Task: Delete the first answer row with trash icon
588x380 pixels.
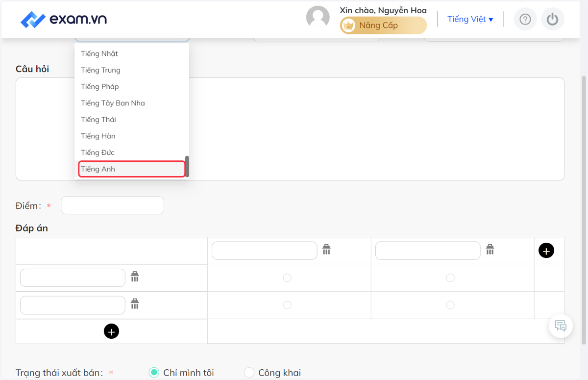Action: tap(135, 277)
